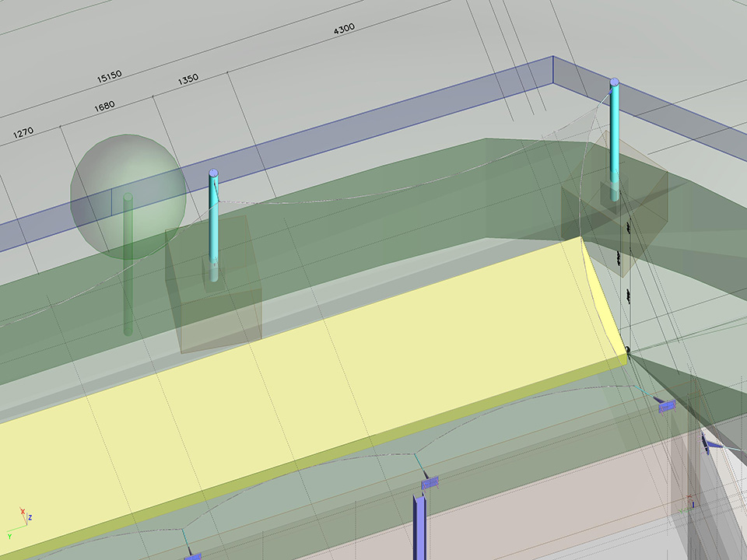Select the 15150 dimension label
The width and height of the screenshot is (747, 560).
click(x=109, y=76)
